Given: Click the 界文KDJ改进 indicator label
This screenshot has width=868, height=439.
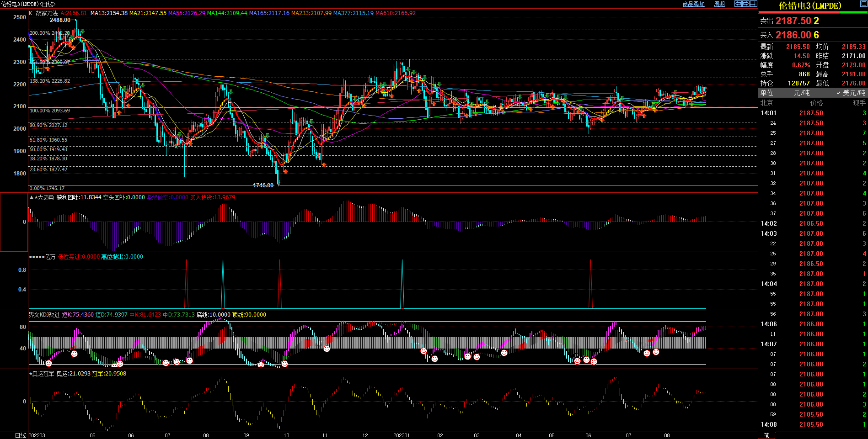Looking at the screenshot, I should click(x=44, y=315).
